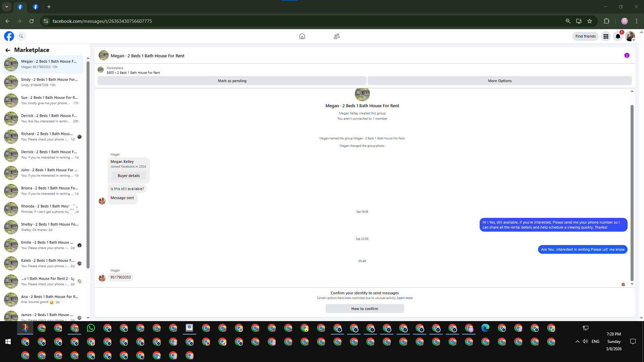The height and width of the screenshot is (362, 644).
Task: Open the Learn more link
Action: pyautogui.click(x=405, y=298)
